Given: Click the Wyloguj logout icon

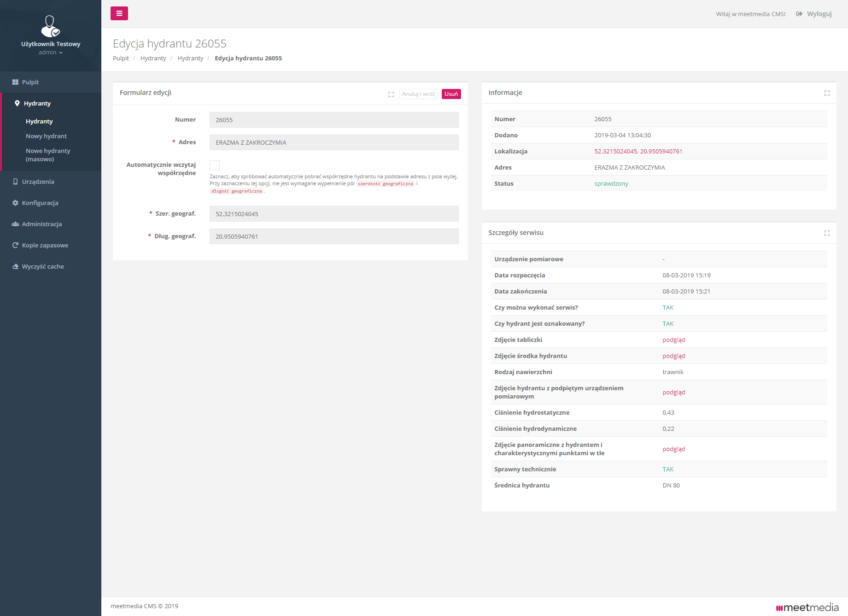Looking at the screenshot, I should coord(799,14).
